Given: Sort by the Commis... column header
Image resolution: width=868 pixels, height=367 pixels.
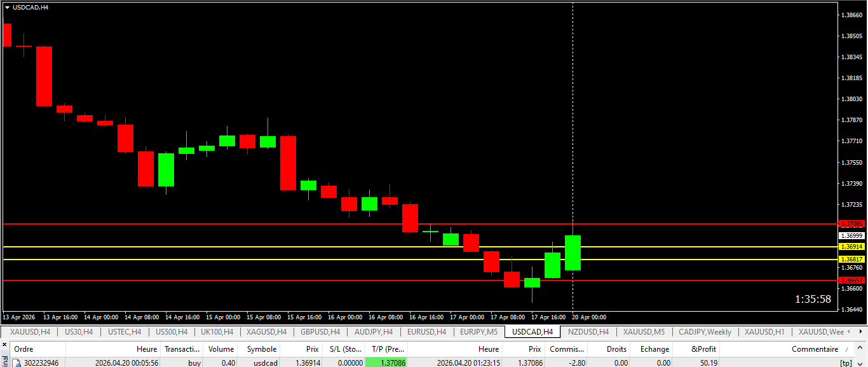Looking at the screenshot, I should coord(567,349).
